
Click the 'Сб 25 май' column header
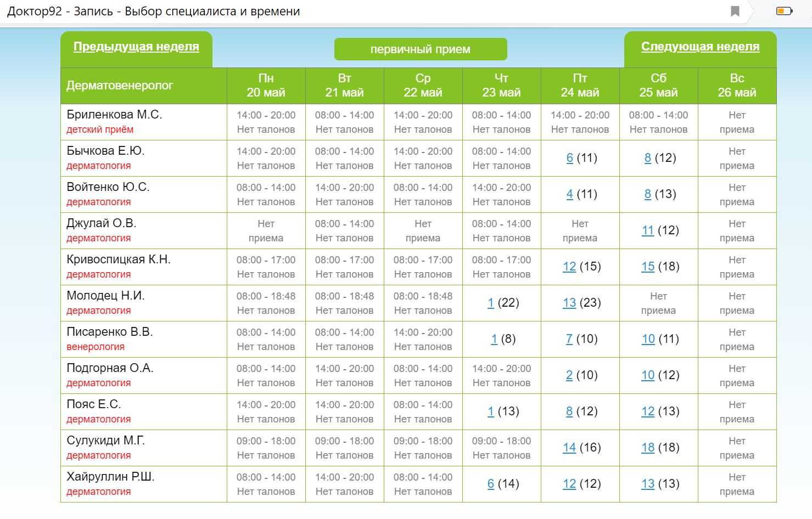[659, 86]
